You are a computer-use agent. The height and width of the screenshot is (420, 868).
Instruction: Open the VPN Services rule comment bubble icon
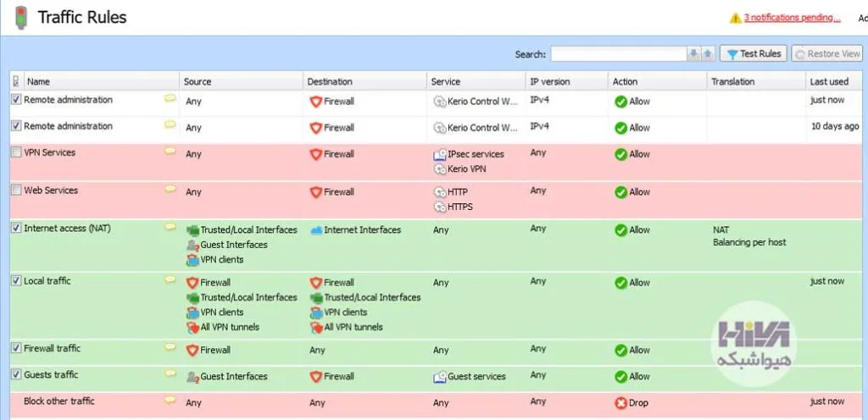[170, 152]
